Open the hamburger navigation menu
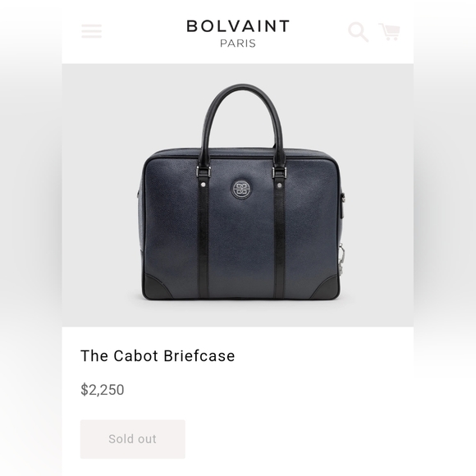Image resolution: width=476 pixels, height=476 pixels. click(x=91, y=31)
